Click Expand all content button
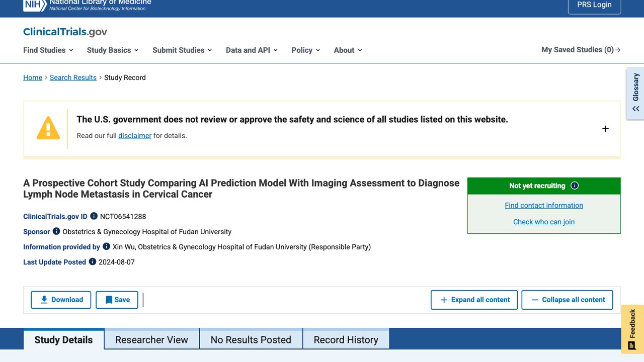Viewport: 644px width, 362px height. [x=474, y=300]
